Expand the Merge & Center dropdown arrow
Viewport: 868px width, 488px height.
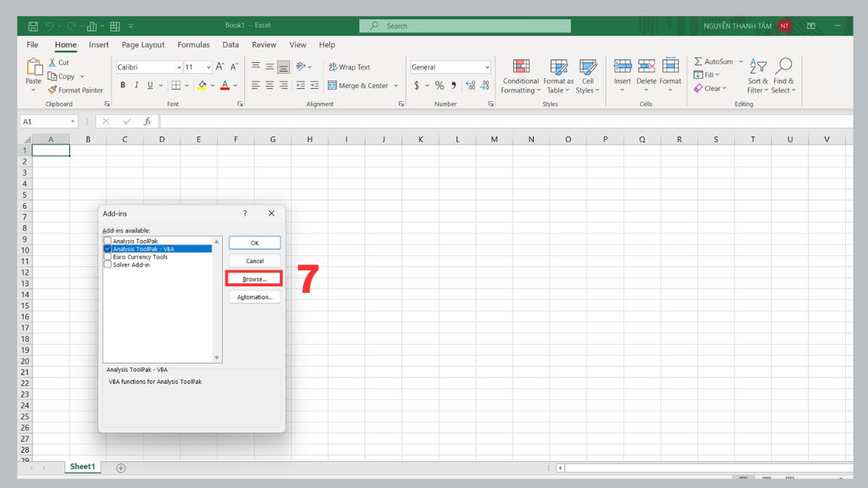coord(396,85)
